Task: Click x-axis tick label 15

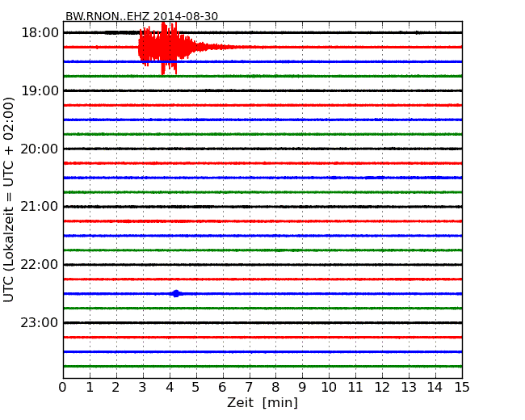Action: tap(462, 388)
